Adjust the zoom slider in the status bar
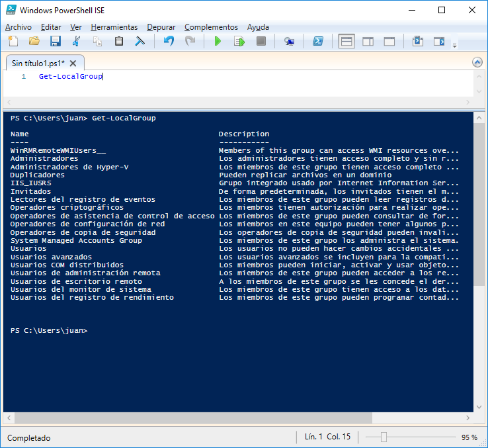 pos(384,437)
